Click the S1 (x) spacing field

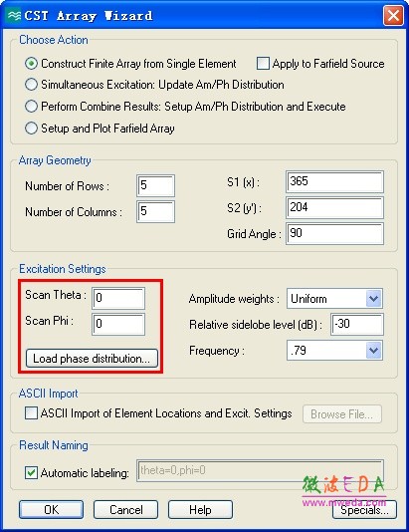pyautogui.click(x=334, y=181)
